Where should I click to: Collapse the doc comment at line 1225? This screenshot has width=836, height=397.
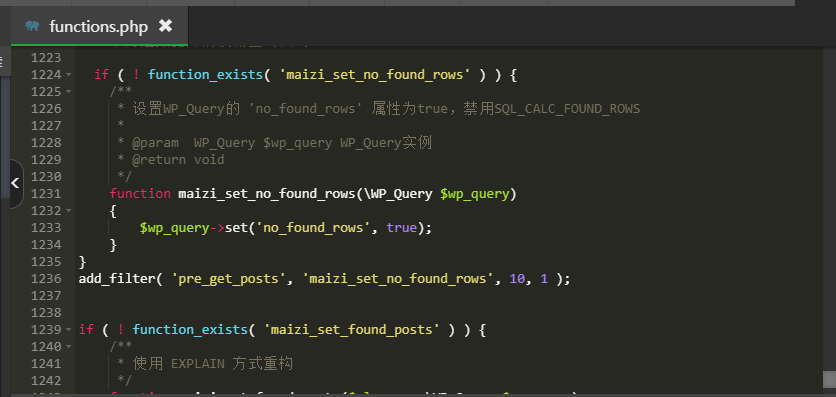point(69,92)
